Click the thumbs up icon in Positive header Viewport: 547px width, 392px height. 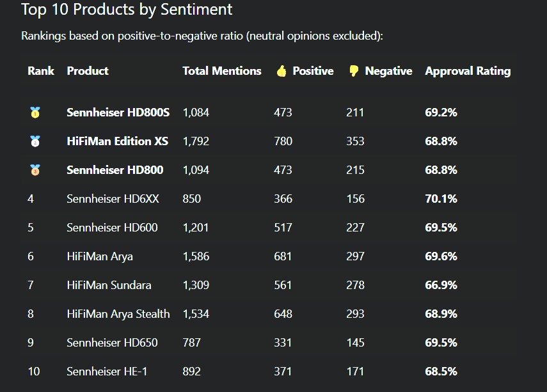(281, 71)
